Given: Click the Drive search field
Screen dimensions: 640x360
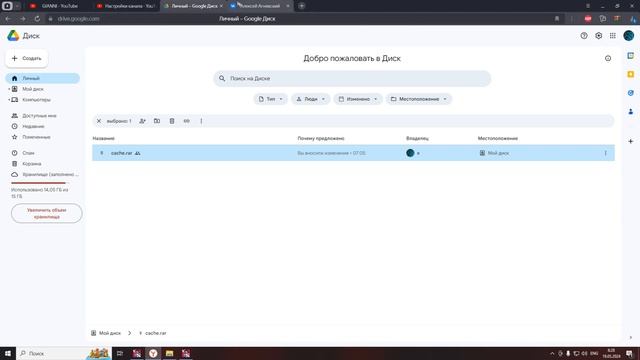Looking at the screenshot, I should pyautogui.click(x=352, y=78).
